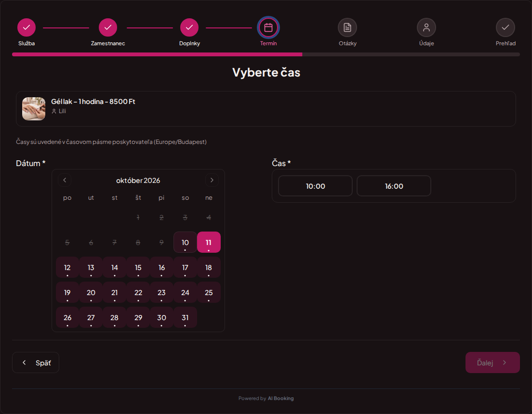Click the Údaje step label
532x414 pixels.
pos(426,43)
